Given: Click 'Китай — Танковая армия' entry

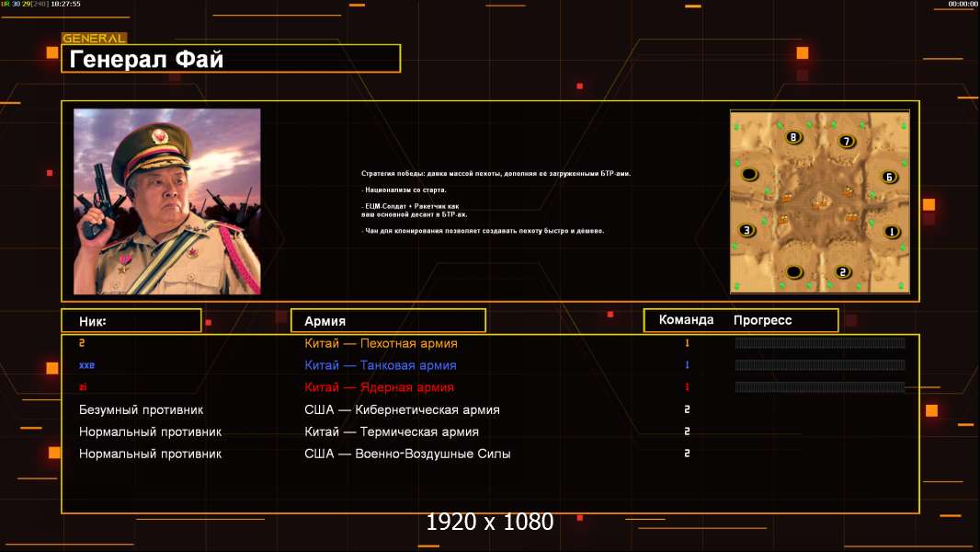Looking at the screenshot, I should [x=380, y=365].
